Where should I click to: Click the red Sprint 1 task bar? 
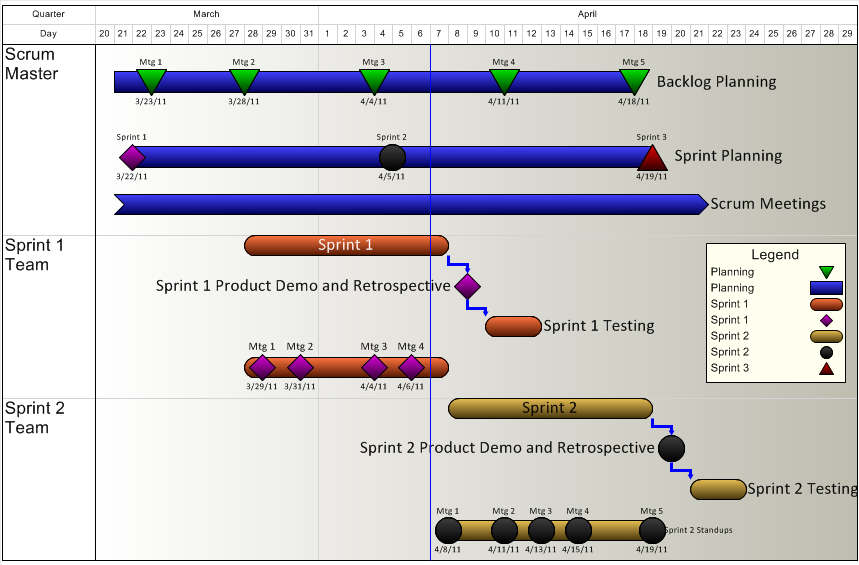click(345, 245)
